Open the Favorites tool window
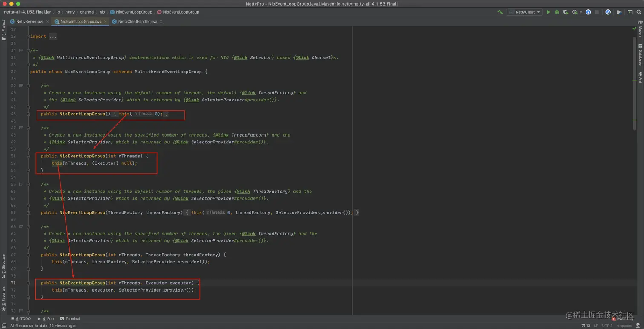Screen dimensions: 644x329 point(3,299)
